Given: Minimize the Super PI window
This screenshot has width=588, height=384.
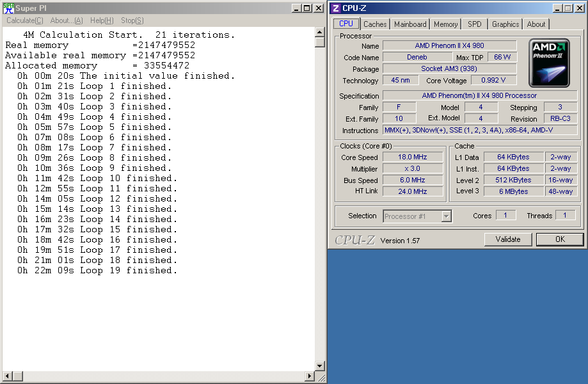Looking at the screenshot, I should [297, 8].
